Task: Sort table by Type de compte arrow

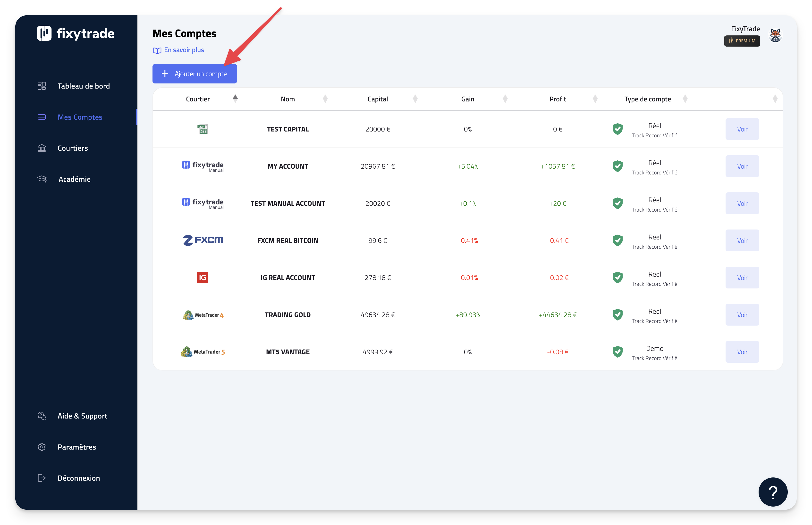Action: (x=685, y=99)
